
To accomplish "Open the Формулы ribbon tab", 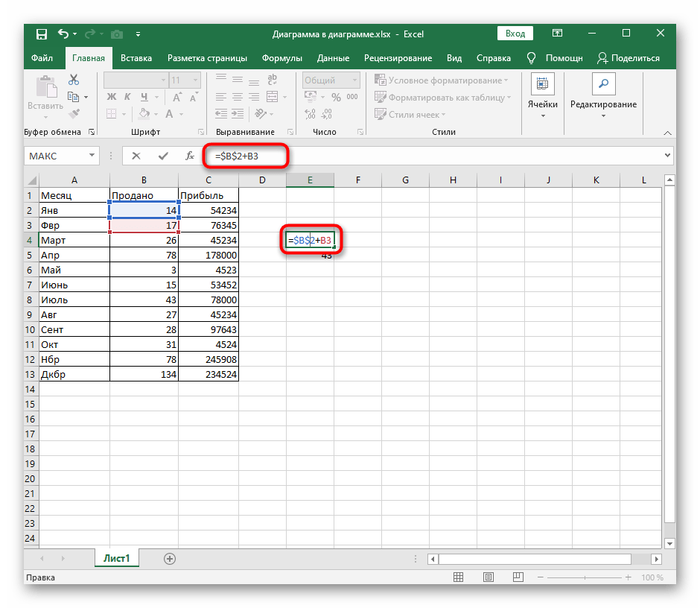I will coord(282,58).
